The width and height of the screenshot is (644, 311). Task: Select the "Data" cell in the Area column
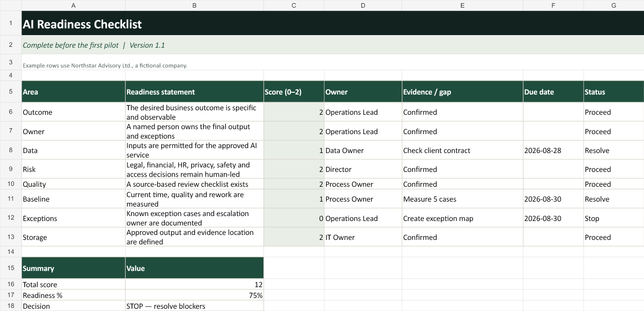point(73,150)
